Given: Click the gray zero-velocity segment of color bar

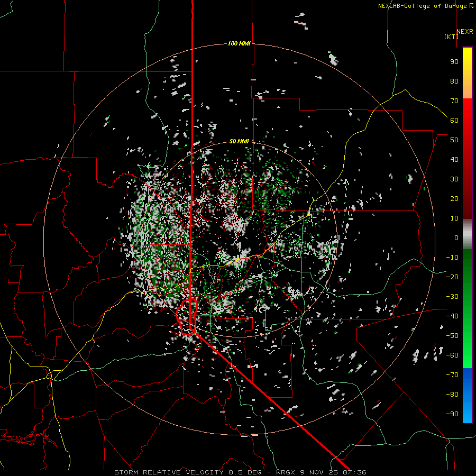Looking at the screenshot, I should click(467, 234).
